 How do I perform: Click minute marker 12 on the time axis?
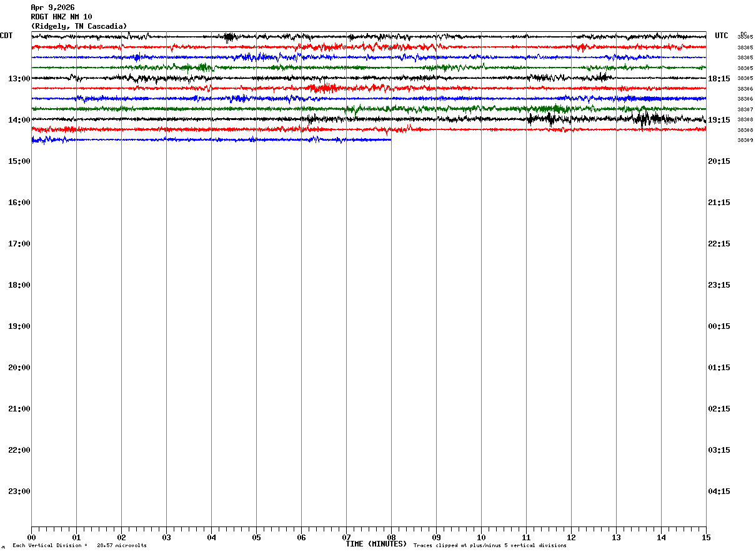tap(571, 537)
